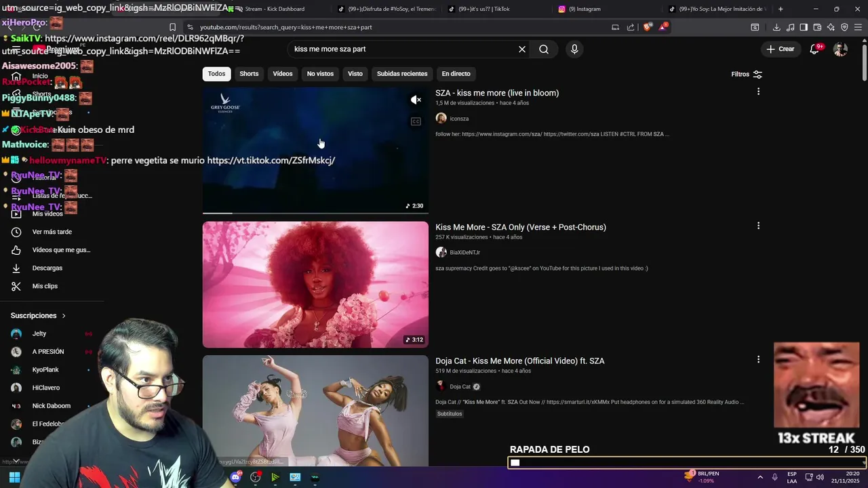
Task: Unmute the video preview with speaker icon
Action: click(416, 100)
